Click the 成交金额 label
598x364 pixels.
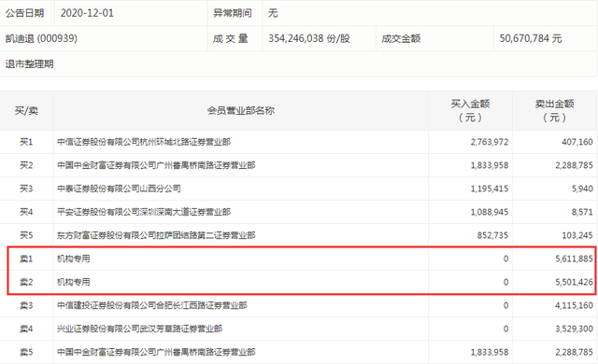click(401, 38)
